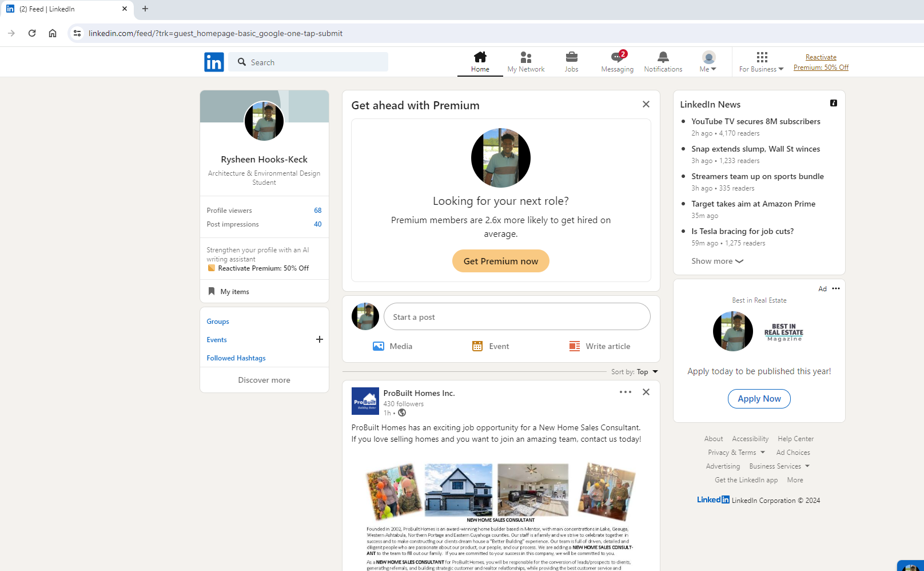The image size is (924, 571).
Task: Click into the Search field
Action: point(308,62)
